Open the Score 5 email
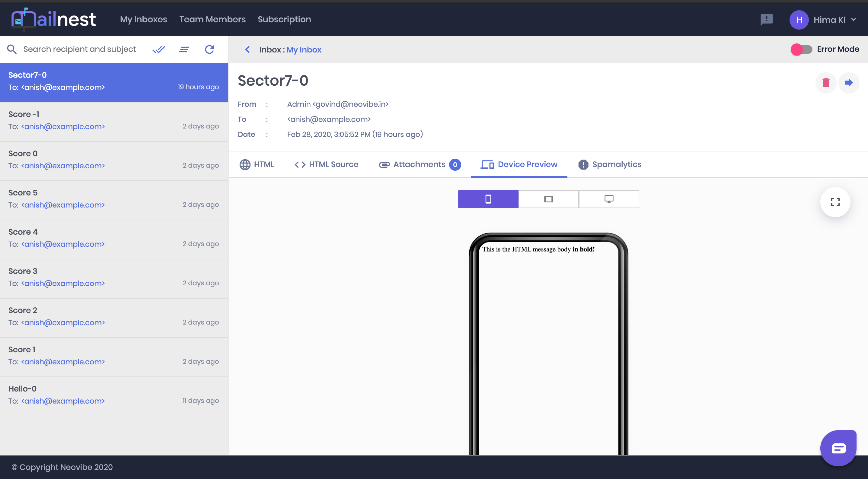The height and width of the screenshot is (479, 868). (x=113, y=199)
